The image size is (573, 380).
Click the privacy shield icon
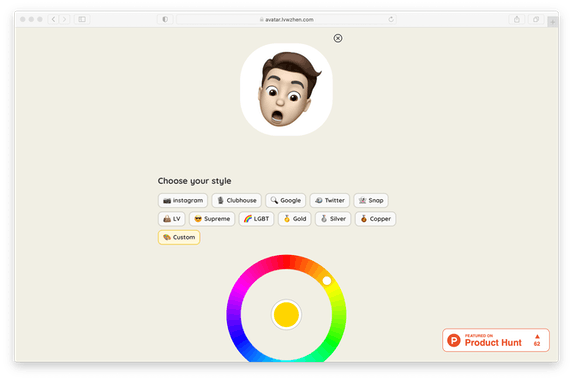tap(165, 19)
